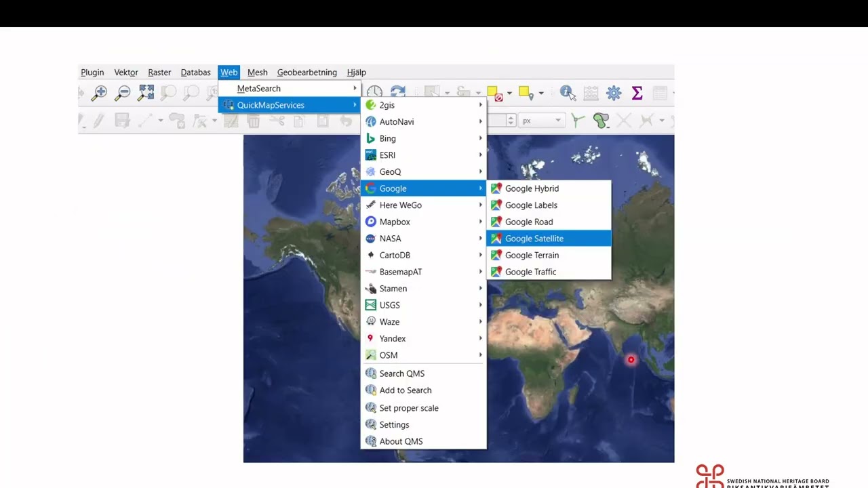Click the Save layer edits icon
Viewport: 868px width, 488px height.
pos(122,121)
